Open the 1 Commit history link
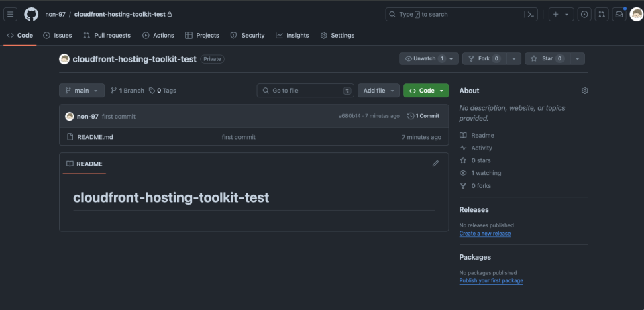Viewport: 644px width, 310px height. point(423,116)
